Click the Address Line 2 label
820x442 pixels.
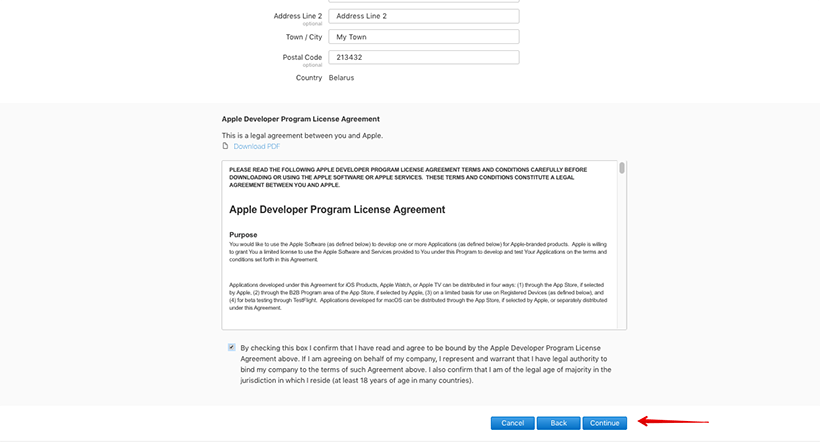pos(298,16)
